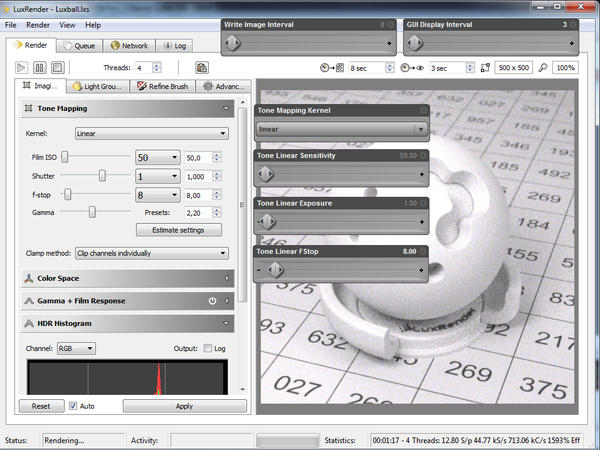Click the 8 sec write interval stepper
600x450 pixels.
[390, 68]
